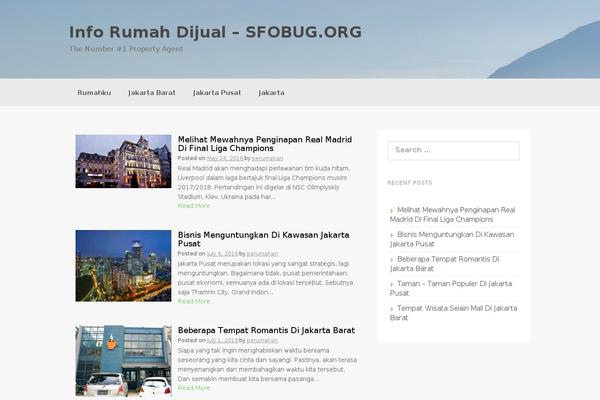Screen dimensions: 600x400
Task: Open the Jakarta Pusat night skyline thumbnail
Action: click(123, 266)
